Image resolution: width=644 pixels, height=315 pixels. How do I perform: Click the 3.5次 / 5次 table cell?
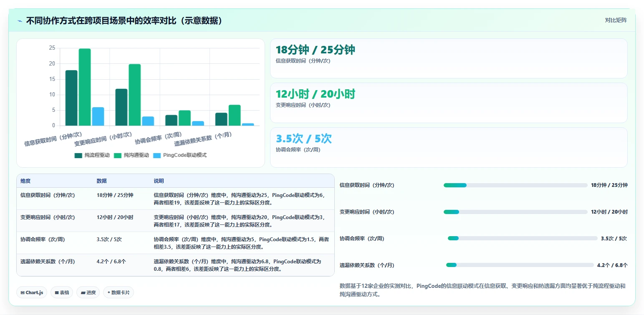point(109,239)
